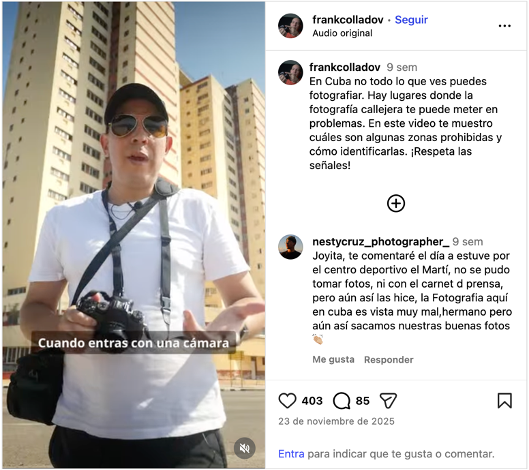
Task: View the 403 likes count
Action: pos(312,401)
